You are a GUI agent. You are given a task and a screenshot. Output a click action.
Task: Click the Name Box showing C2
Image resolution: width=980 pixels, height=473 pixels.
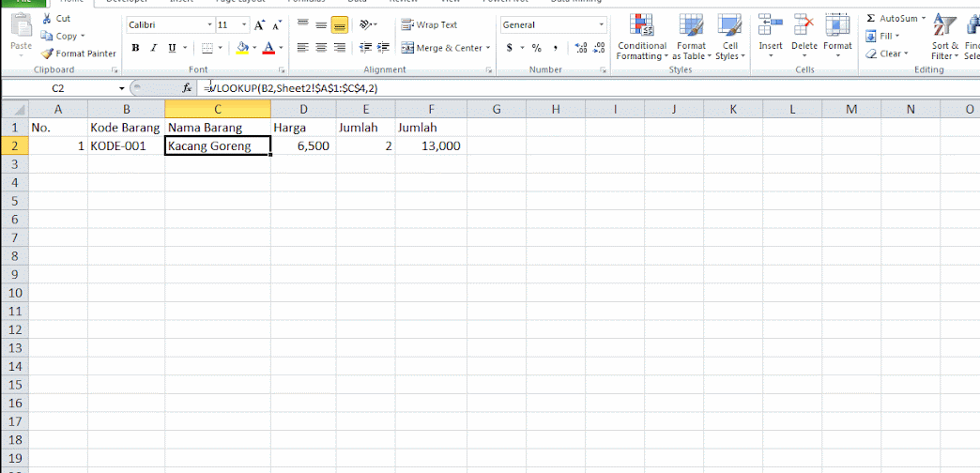(x=58, y=89)
